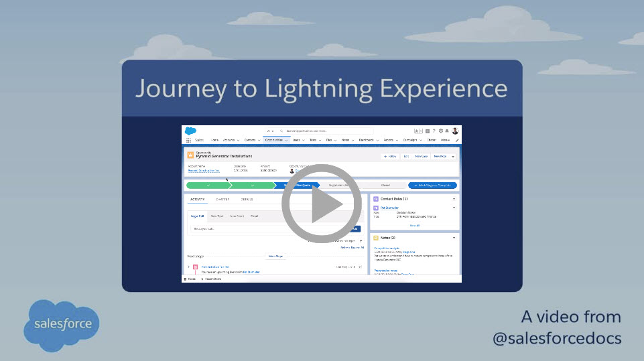644x361 pixels.
Task: Click the Follow button in preview
Action: click(390, 157)
